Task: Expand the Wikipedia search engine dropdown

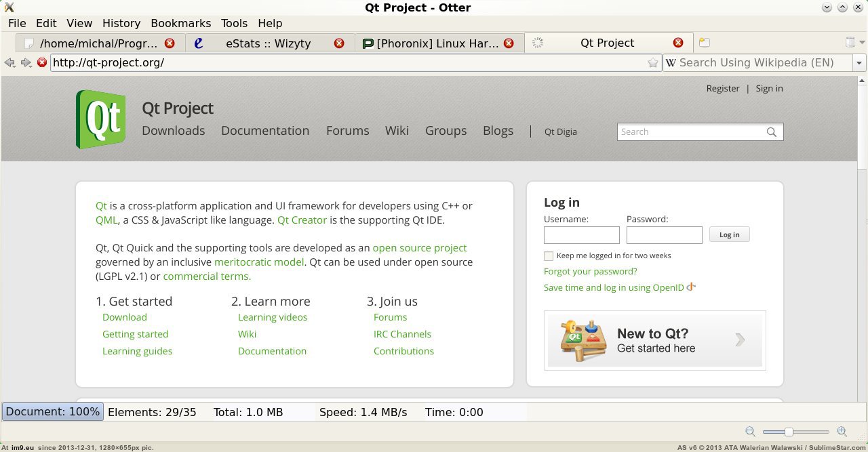Action: [859, 62]
